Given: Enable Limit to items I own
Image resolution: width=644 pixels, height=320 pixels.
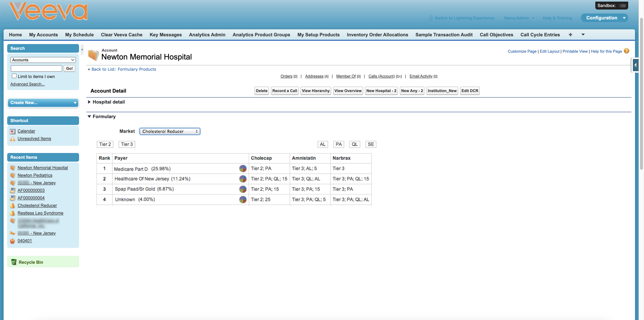Looking at the screenshot, I should pos(14,76).
